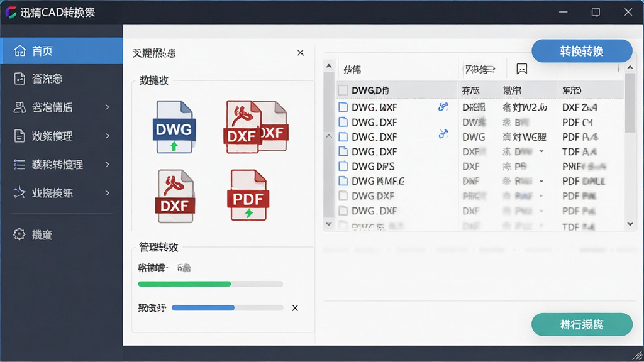Click the lined page icon in the sidebar

click(19, 136)
